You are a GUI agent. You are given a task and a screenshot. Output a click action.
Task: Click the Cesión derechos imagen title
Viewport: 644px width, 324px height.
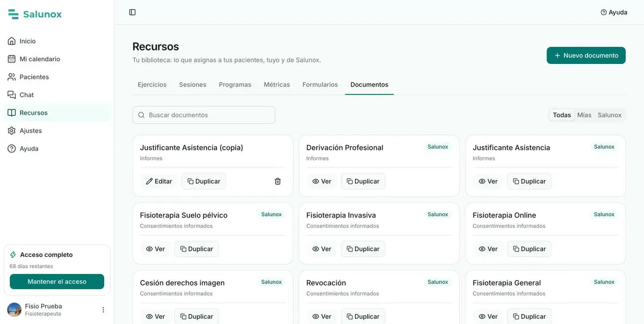[182, 283]
